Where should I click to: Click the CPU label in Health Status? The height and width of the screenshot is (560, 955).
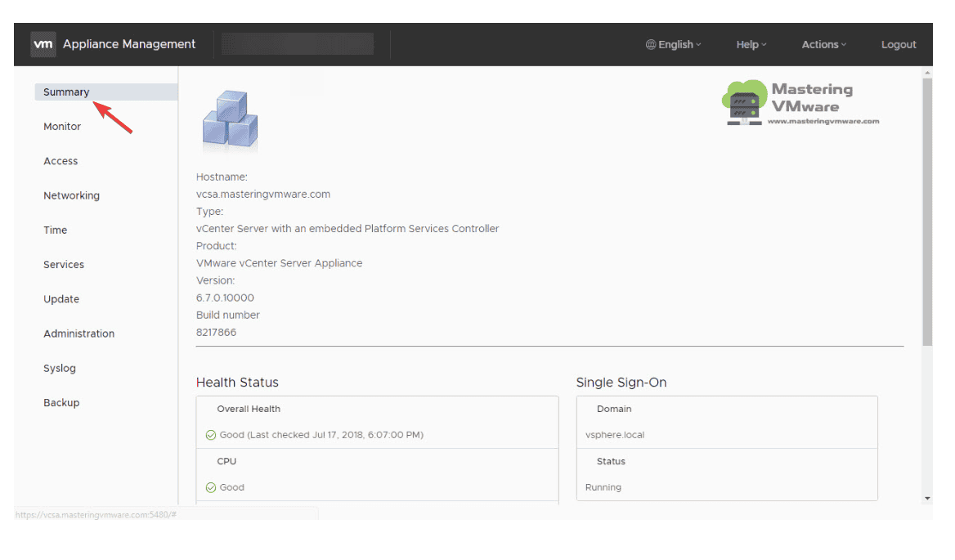click(226, 461)
